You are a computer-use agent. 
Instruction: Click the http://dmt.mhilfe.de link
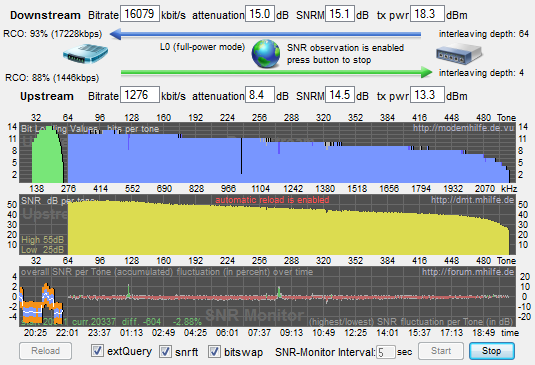[472, 200]
